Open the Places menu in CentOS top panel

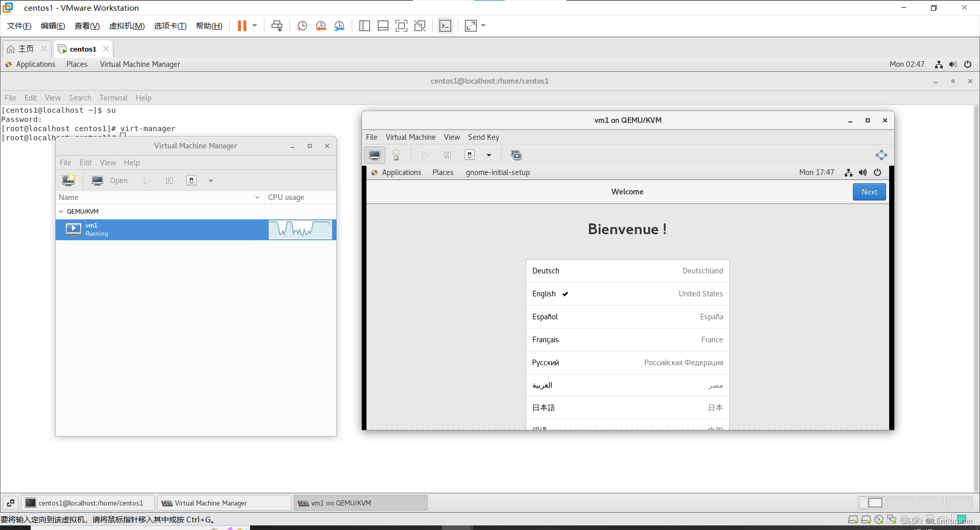click(x=77, y=64)
